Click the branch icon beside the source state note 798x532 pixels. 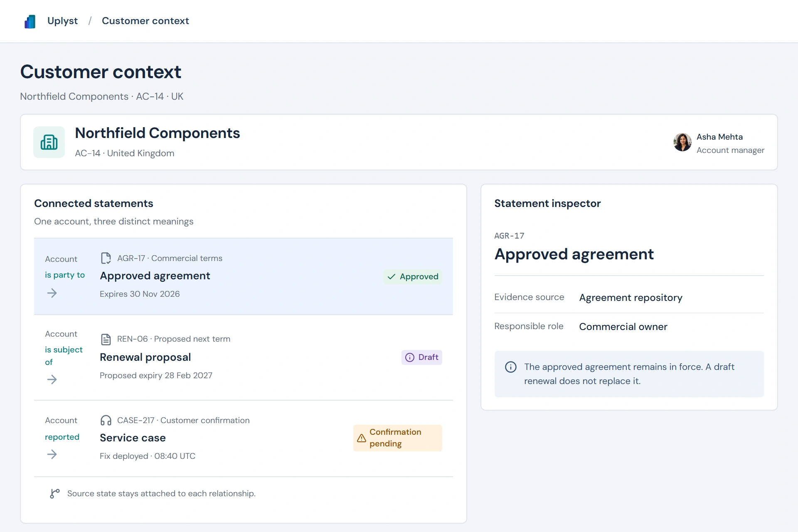click(x=55, y=493)
